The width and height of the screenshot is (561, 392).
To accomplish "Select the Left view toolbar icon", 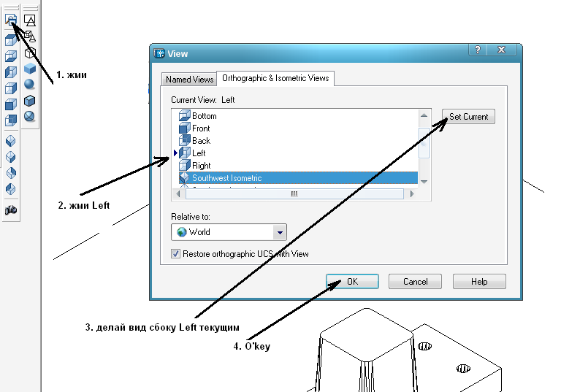I will (11, 72).
